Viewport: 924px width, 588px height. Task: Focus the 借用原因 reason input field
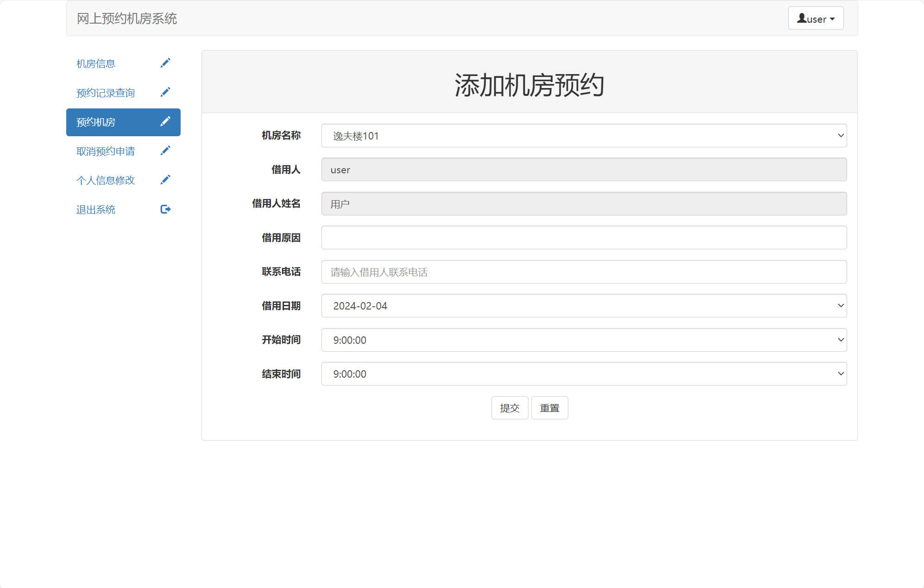pos(584,238)
